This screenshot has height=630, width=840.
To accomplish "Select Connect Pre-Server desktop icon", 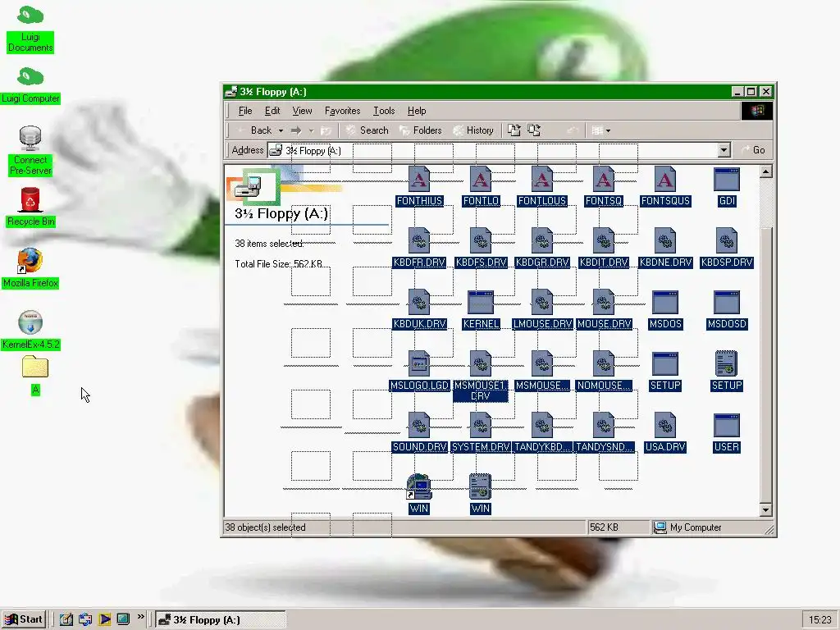I will 30,151.
